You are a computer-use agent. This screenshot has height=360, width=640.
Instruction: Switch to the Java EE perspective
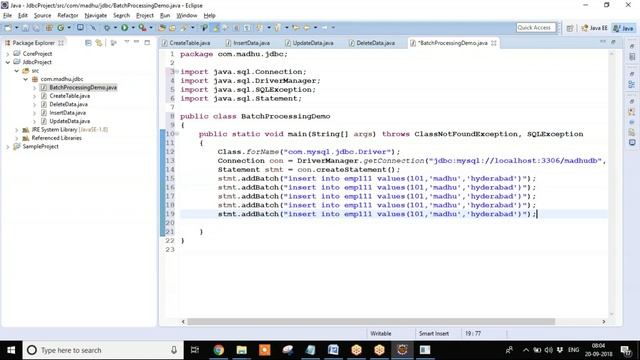(595, 28)
